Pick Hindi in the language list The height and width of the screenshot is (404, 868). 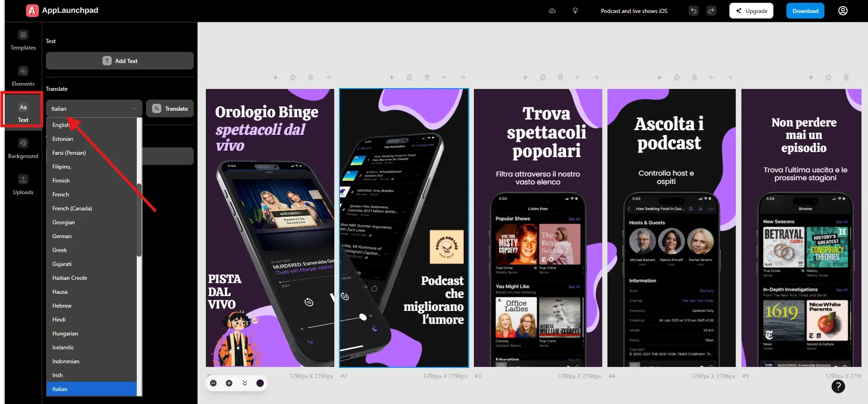(59, 320)
